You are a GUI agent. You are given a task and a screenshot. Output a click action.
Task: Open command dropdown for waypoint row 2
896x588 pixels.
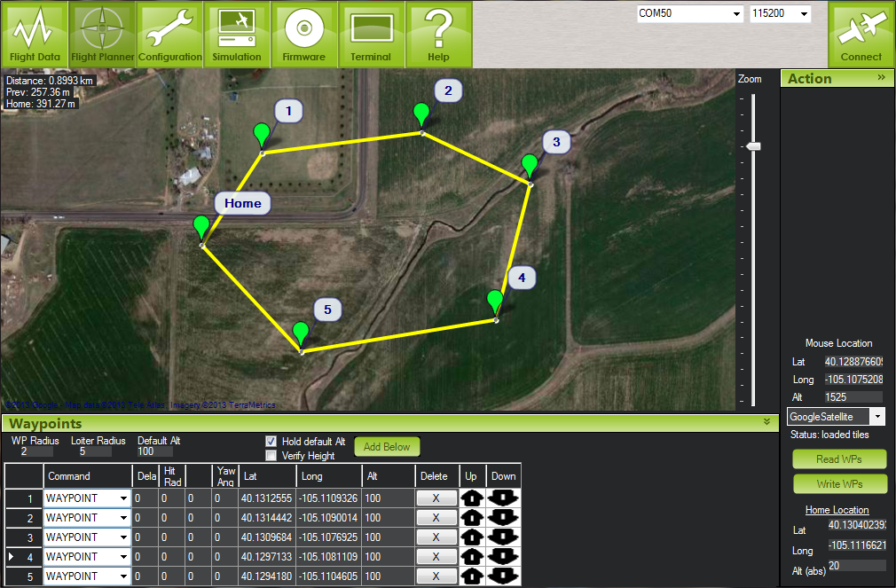[123, 518]
